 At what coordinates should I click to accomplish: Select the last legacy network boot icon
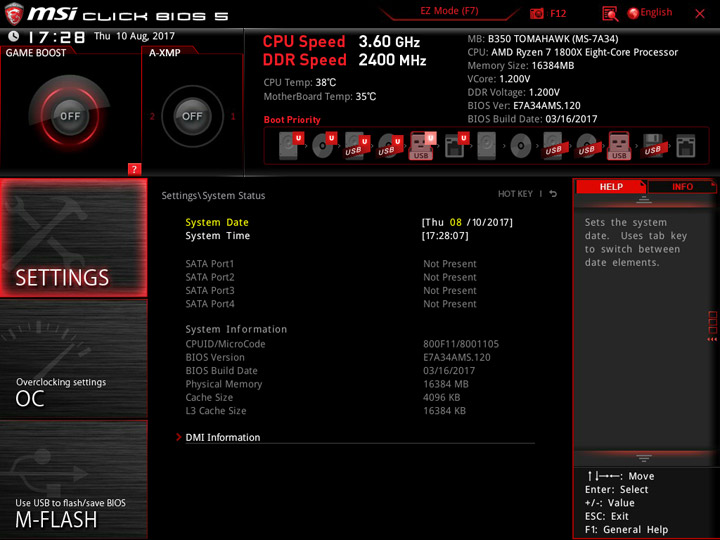pos(686,146)
